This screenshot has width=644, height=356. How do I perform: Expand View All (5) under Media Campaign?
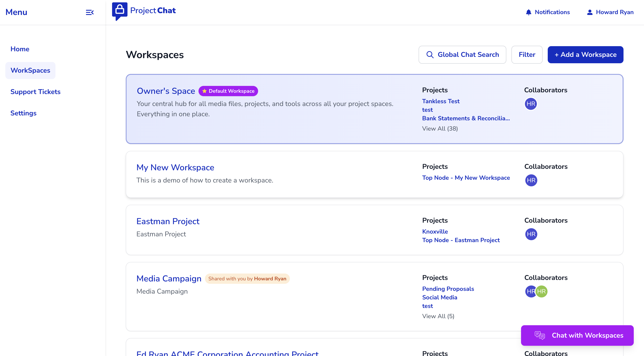pyautogui.click(x=438, y=316)
